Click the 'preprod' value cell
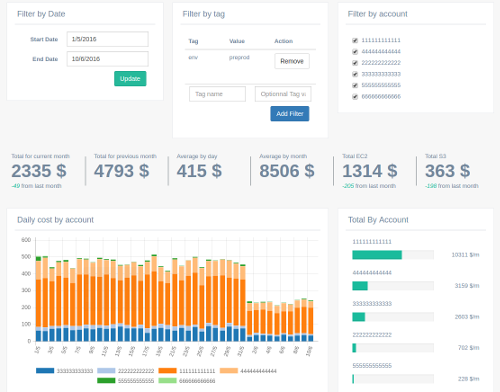This screenshot has width=500, height=392. click(x=239, y=57)
